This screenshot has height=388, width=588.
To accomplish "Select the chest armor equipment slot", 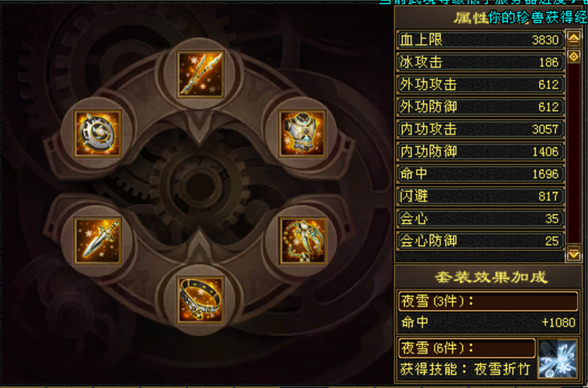I will point(302,133).
